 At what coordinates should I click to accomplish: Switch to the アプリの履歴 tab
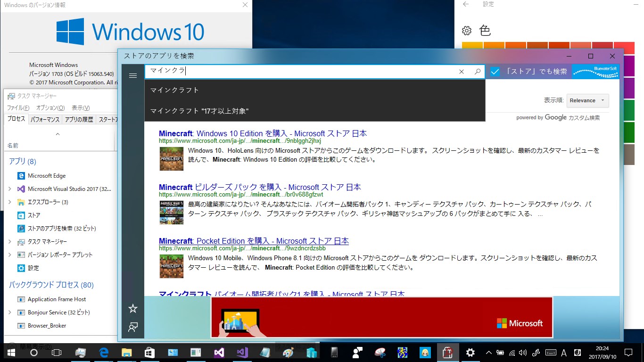coord(79,120)
